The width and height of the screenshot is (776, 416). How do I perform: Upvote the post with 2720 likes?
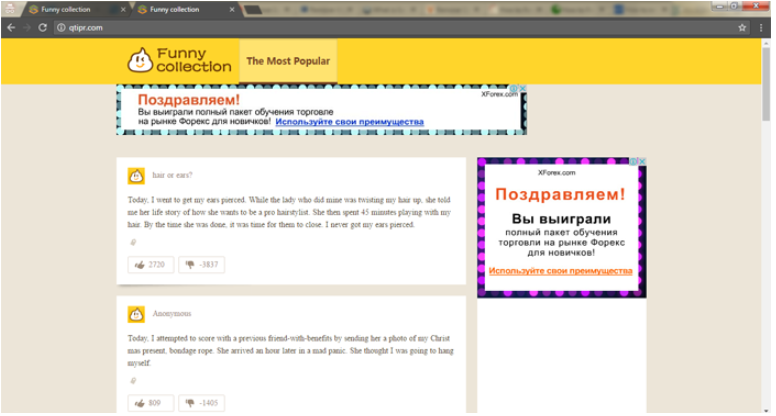[x=150, y=265]
